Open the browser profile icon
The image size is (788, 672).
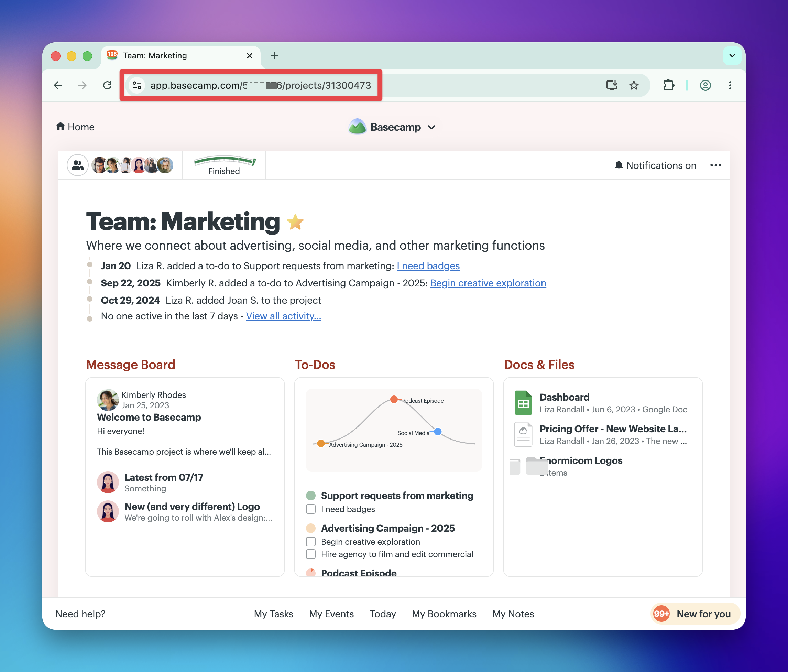point(705,85)
